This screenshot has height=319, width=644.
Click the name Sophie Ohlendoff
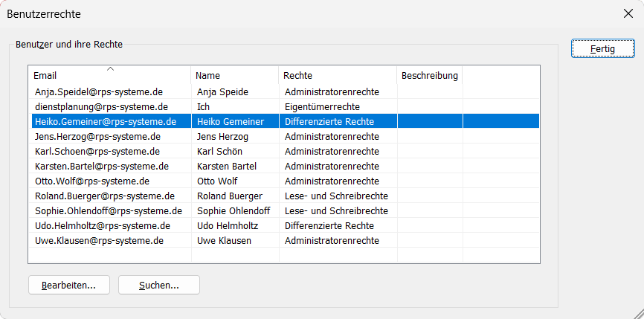coord(234,211)
